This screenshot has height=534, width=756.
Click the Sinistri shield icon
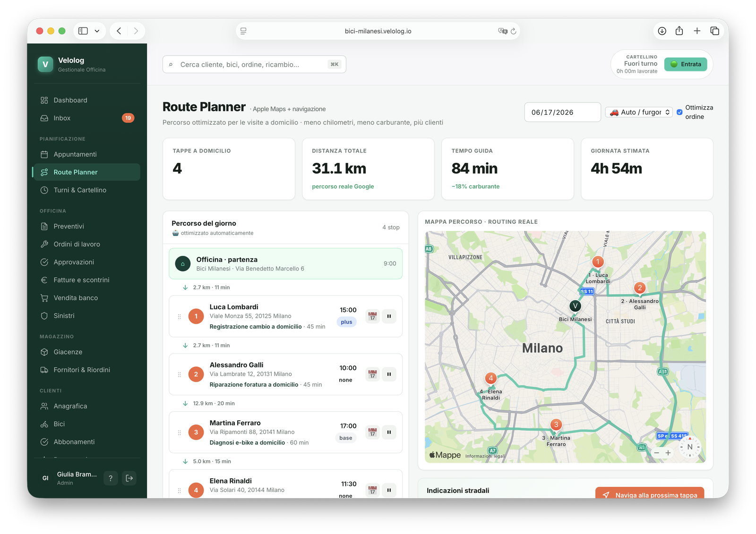[44, 316]
